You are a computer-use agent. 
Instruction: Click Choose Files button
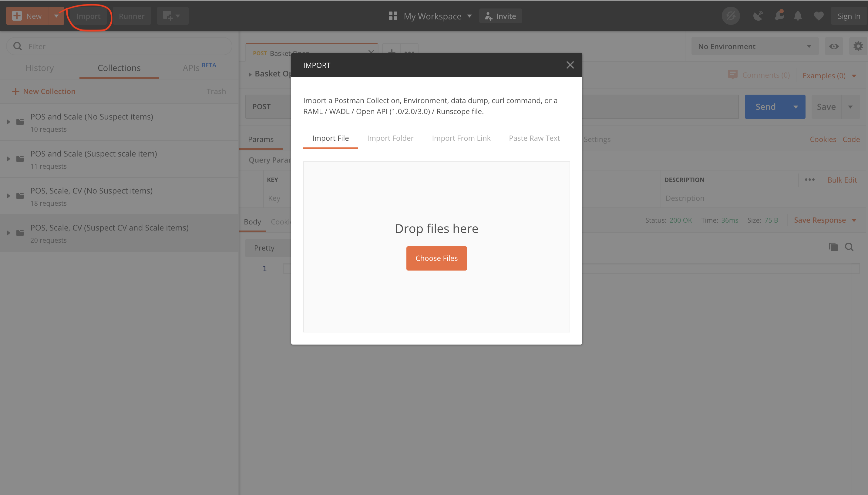[x=436, y=258]
